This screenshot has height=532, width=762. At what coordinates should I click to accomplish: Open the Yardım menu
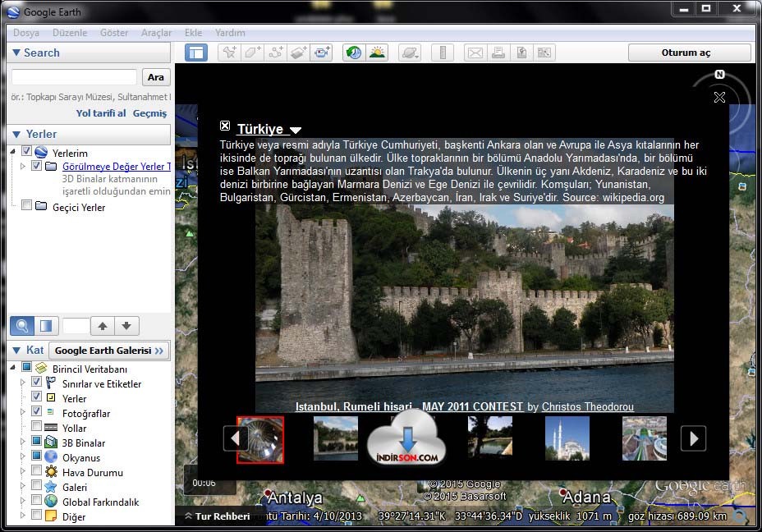pos(231,33)
